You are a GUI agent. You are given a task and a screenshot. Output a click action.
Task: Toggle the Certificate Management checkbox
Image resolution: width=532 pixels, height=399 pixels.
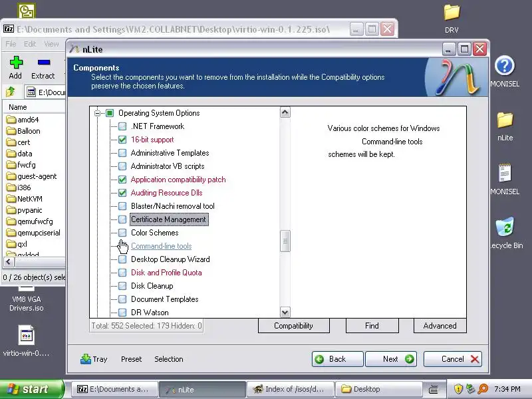pyautogui.click(x=122, y=219)
